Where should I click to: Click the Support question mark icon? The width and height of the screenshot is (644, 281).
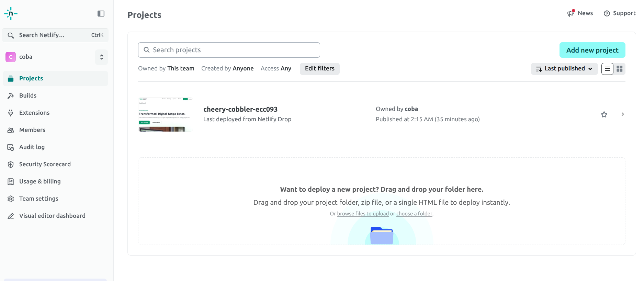[x=607, y=13]
